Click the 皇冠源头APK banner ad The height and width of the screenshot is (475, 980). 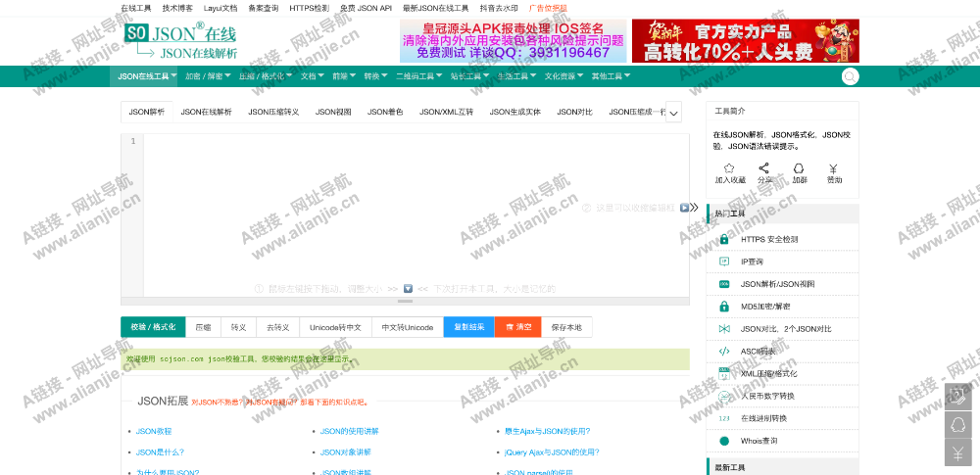[514, 40]
